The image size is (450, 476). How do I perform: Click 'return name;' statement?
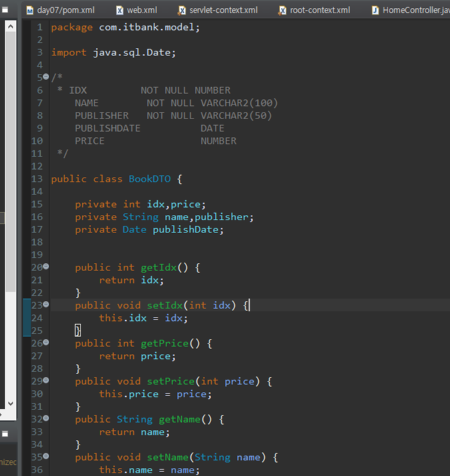pyautogui.click(x=134, y=432)
